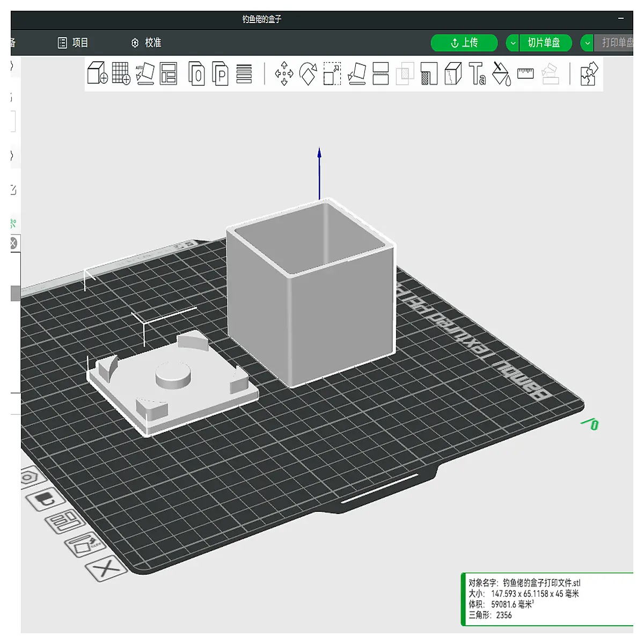Viewport: 644px width, 644px height.
Task: Expand the 切片单盘 slice options arrow
Action: (x=513, y=43)
